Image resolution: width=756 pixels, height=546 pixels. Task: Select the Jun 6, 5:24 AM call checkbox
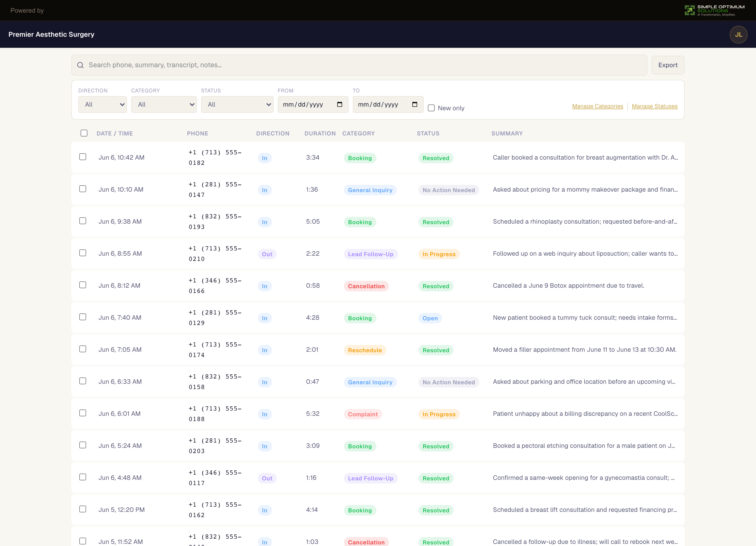click(x=83, y=445)
